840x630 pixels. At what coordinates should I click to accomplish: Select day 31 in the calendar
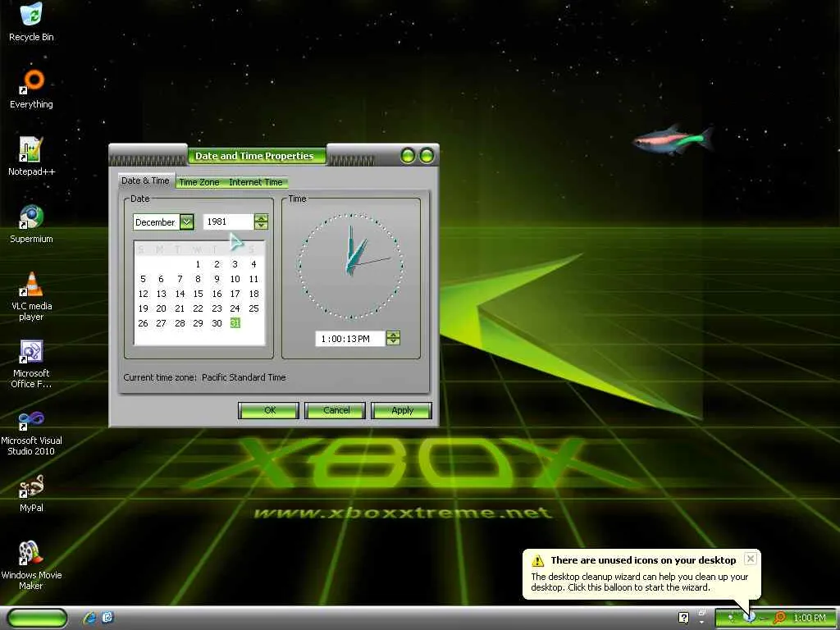(235, 323)
